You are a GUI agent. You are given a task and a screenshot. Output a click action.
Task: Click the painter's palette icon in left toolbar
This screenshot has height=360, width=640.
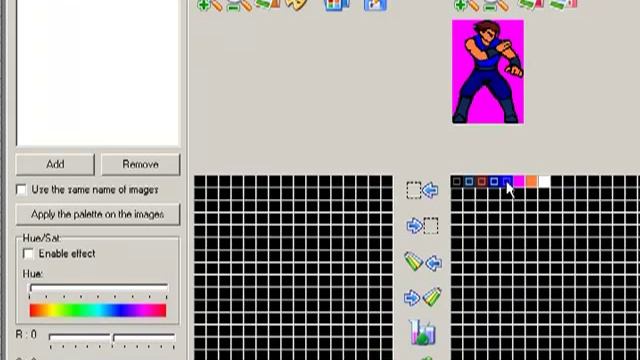click(x=296, y=4)
